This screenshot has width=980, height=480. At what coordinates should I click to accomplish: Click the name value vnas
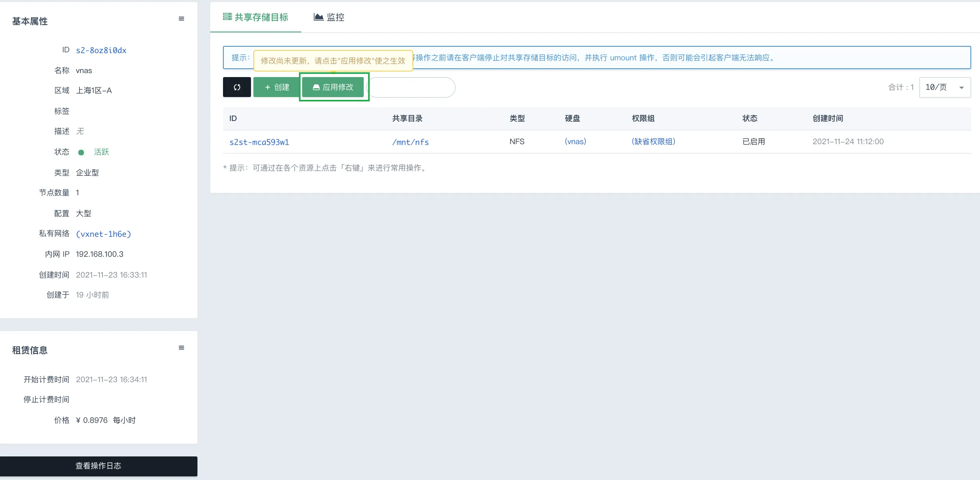84,70
